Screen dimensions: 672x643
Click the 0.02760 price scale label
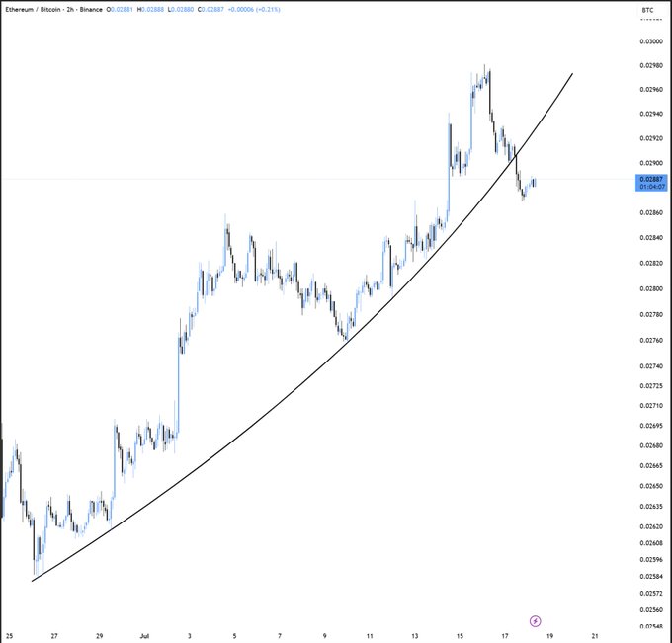[651, 340]
